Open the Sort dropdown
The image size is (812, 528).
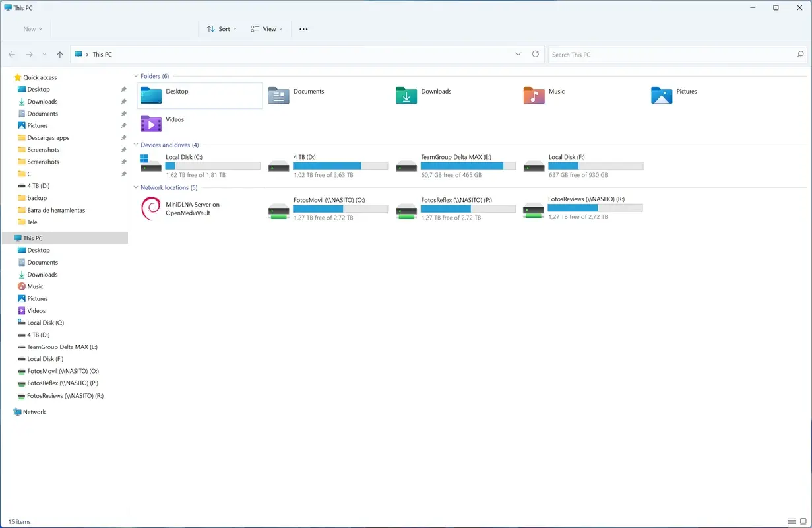click(x=221, y=28)
